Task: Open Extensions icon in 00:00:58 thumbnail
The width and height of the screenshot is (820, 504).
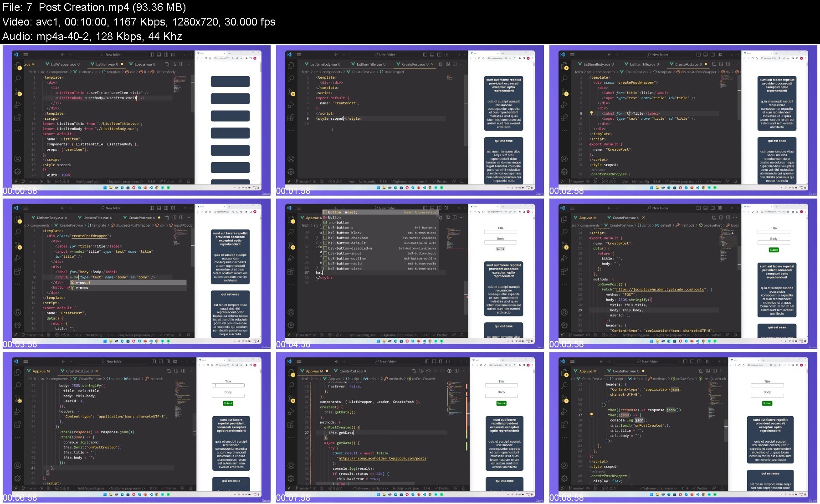Action: (18, 118)
